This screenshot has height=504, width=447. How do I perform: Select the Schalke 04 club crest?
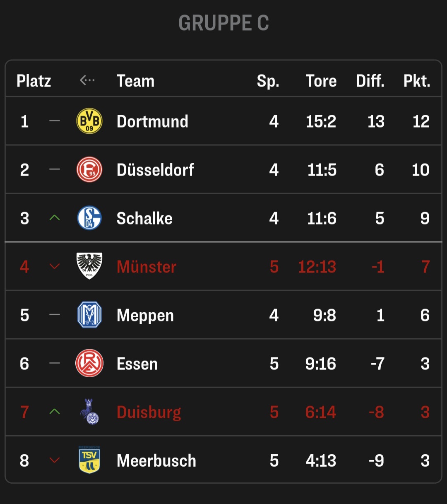(x=89, y=218)
